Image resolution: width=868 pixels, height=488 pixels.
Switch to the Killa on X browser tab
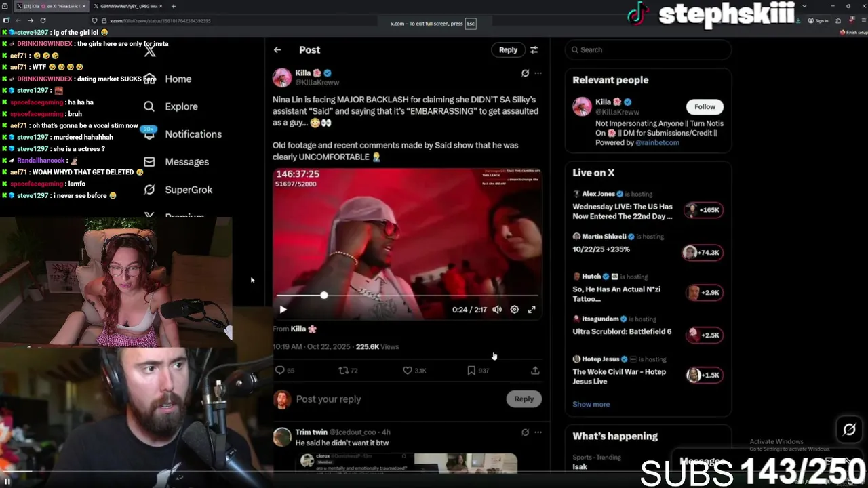pos(51,6)
